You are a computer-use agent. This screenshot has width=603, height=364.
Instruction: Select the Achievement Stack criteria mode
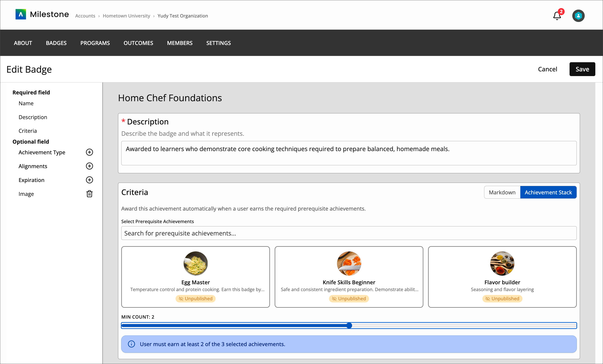pyautogui.click(x=548, y=192)
